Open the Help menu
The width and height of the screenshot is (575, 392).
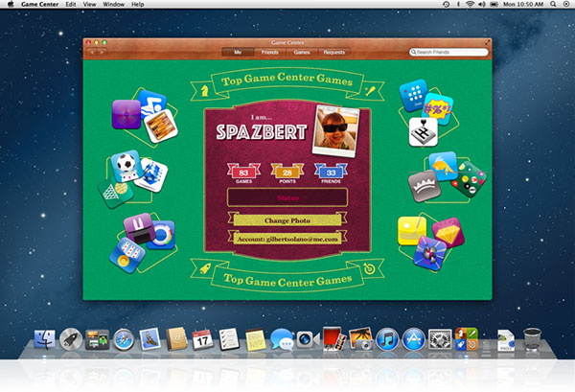[137, 4]
